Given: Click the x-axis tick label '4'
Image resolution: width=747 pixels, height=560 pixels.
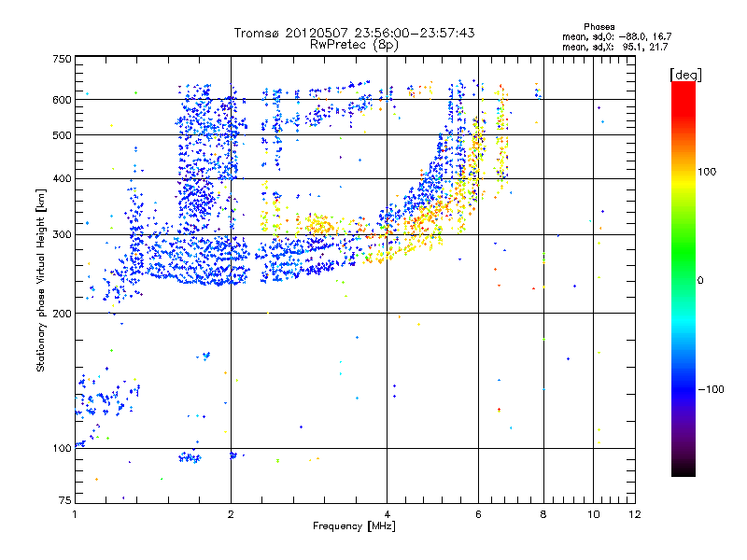Looking at the screenshot, I should [387, 514].
